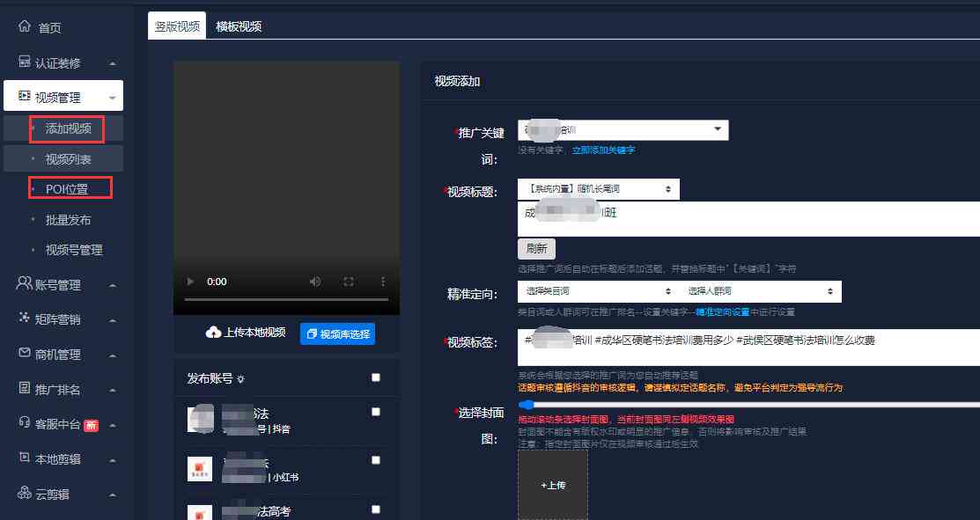Viewport: 980px width, 520px height.
Task: Click the 视频管理 film icon
Action: (25, 96)
